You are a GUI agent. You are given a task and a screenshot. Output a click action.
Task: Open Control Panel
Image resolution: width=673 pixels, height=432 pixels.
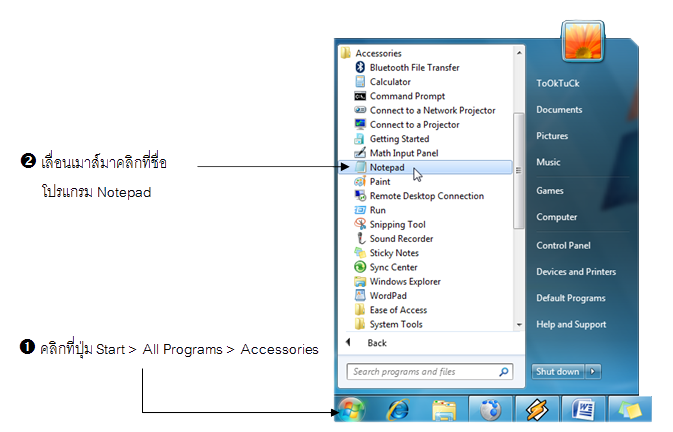pos(563,245)
